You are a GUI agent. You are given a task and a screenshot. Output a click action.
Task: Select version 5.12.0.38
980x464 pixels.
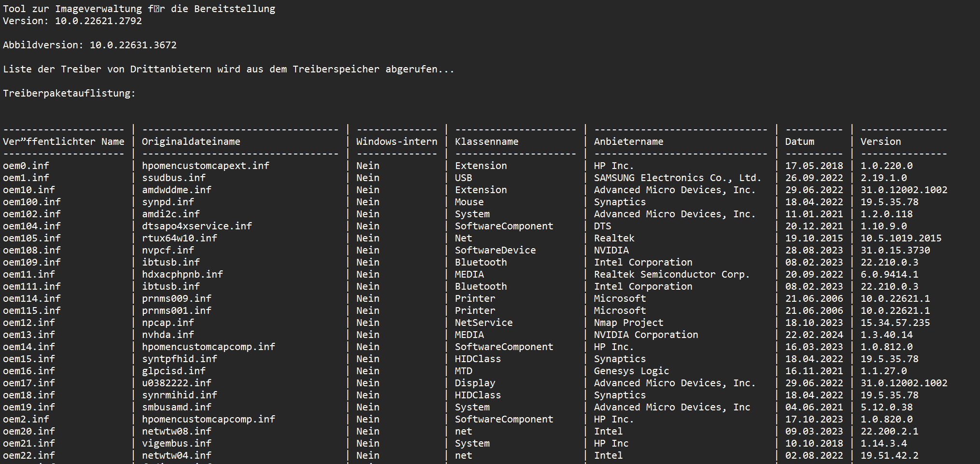click(x=886, y=407)
